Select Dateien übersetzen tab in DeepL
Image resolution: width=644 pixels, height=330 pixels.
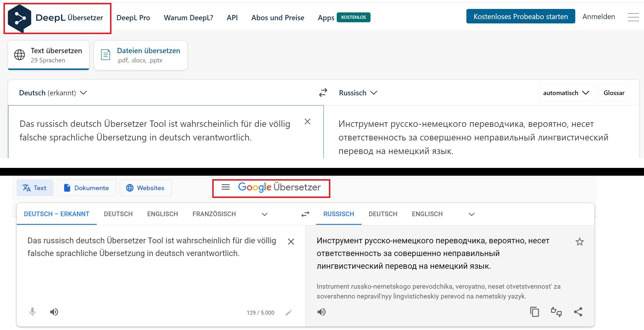141,55
